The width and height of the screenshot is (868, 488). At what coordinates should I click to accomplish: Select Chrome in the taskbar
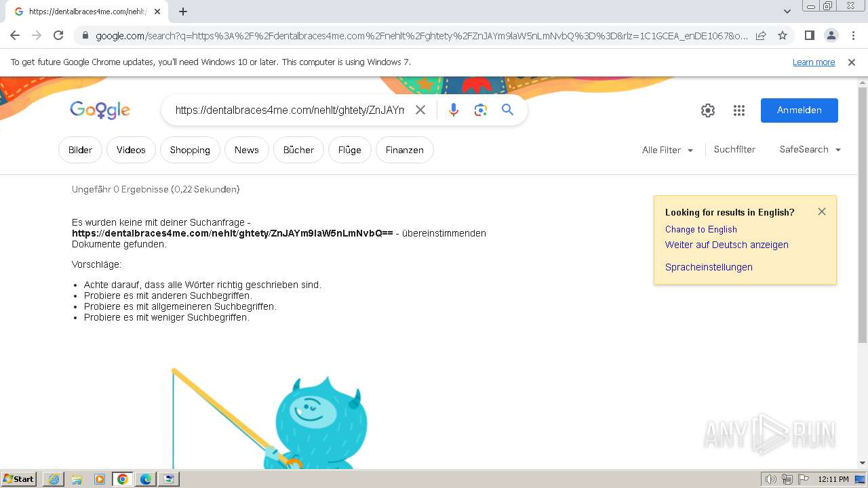click(x=123, y=479)
